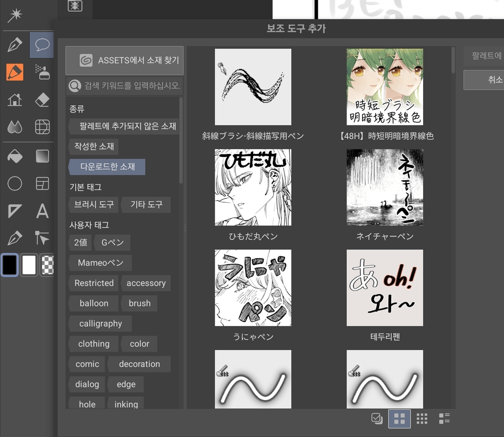Screen dimensions: 504x437
Task: Select the Airbrush spray tool
Action: 42,72
